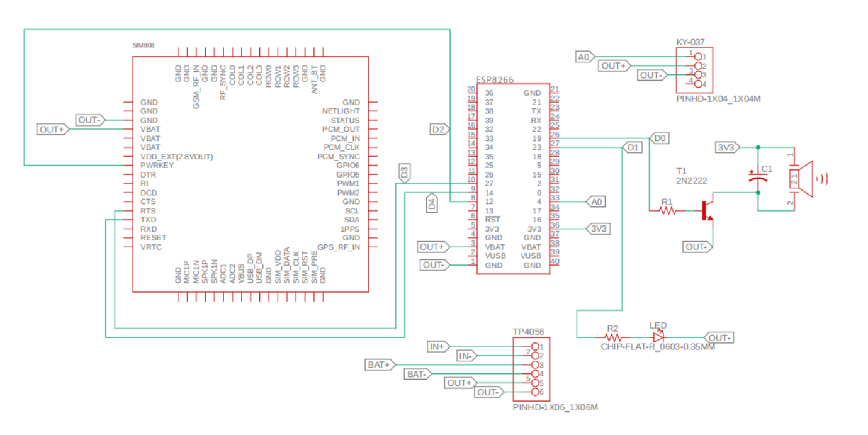The image size is (868, 435).
Task: Click the 2N2222 value text
Action: point(691,180)
